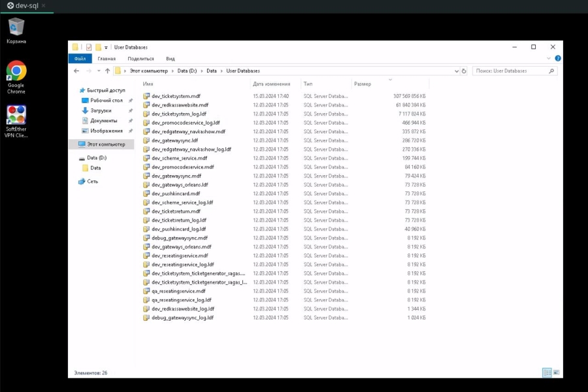Open the quick access toolbar customize dropdown
Viewport: 588px width, 392px height.
click(106, 47)
